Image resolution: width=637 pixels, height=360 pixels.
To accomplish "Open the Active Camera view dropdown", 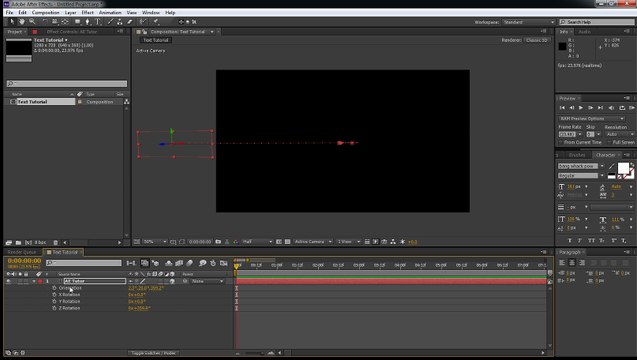I will [313, 242].
